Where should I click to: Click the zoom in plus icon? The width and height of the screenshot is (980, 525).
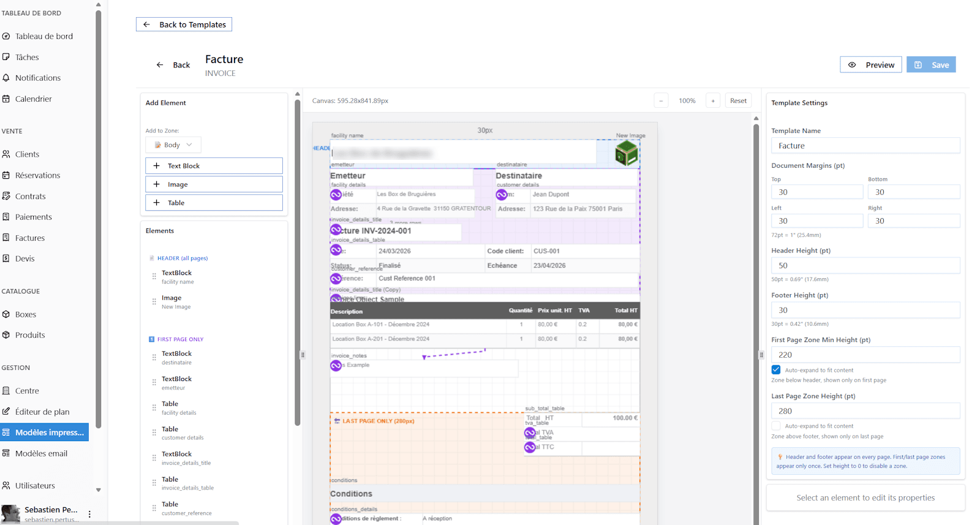[712, 101]
